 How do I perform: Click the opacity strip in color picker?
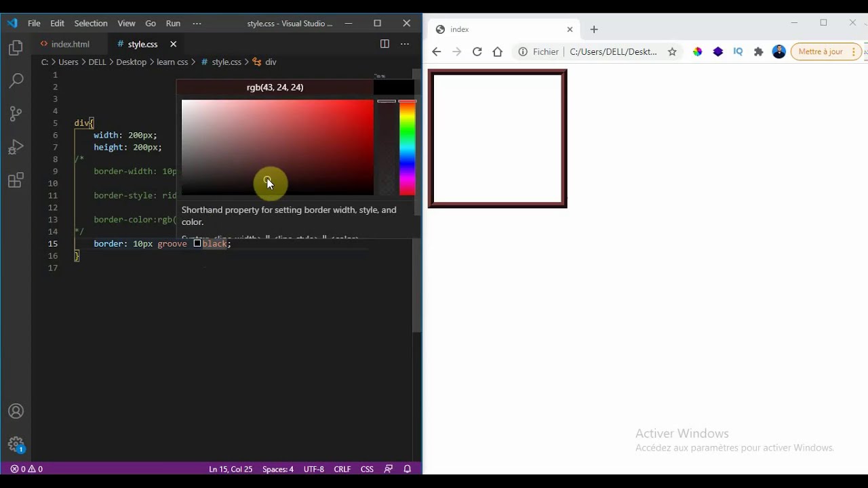[x=387, y=148]
